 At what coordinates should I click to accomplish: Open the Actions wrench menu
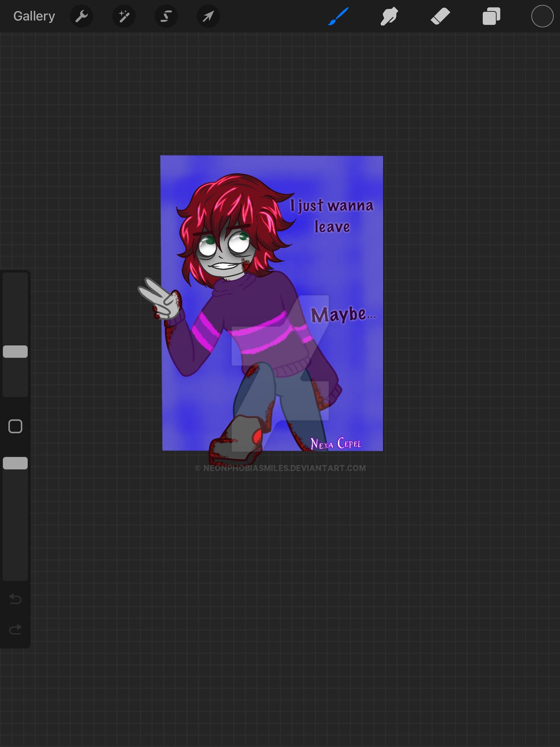(81, 17)
